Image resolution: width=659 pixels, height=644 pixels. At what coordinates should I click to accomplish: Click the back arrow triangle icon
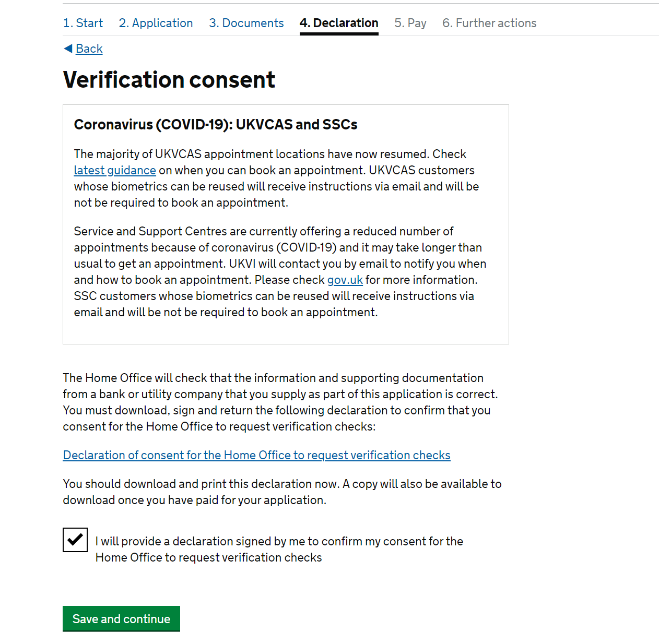pos(68,49)
